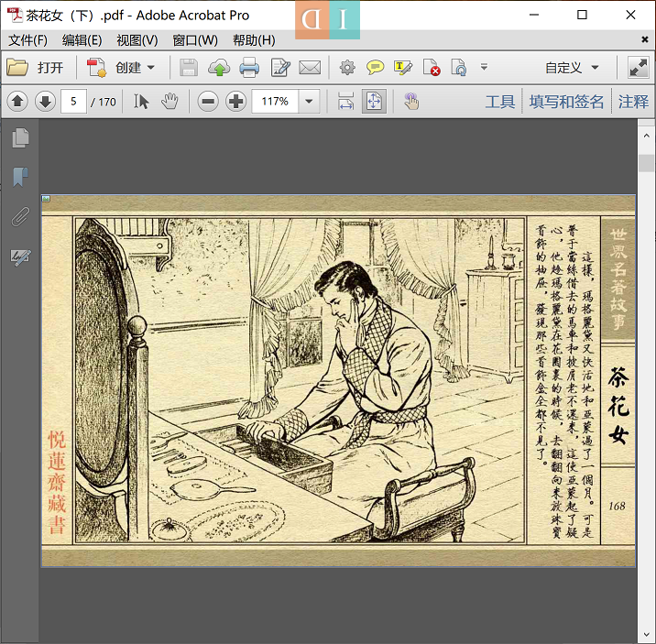Expand the quick tools overflow arrow
This screenshot has height=644, width=656.
[484, 67]
